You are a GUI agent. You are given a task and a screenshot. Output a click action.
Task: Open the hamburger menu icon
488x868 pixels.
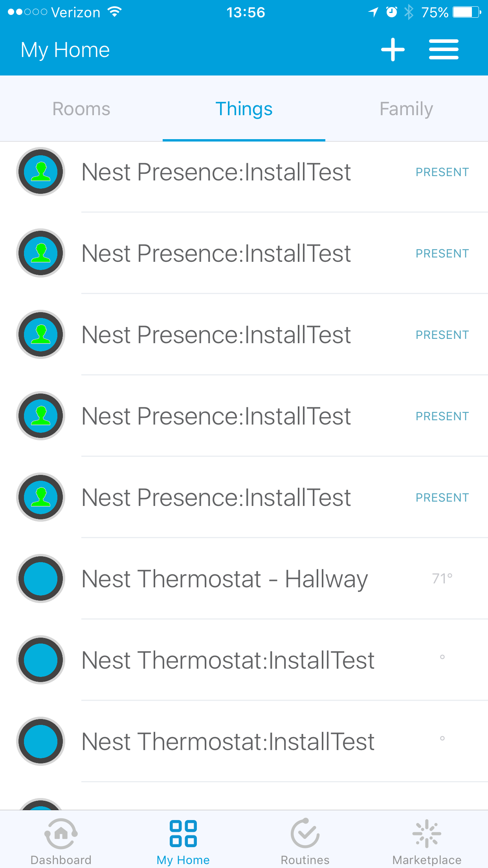point(444,50)
